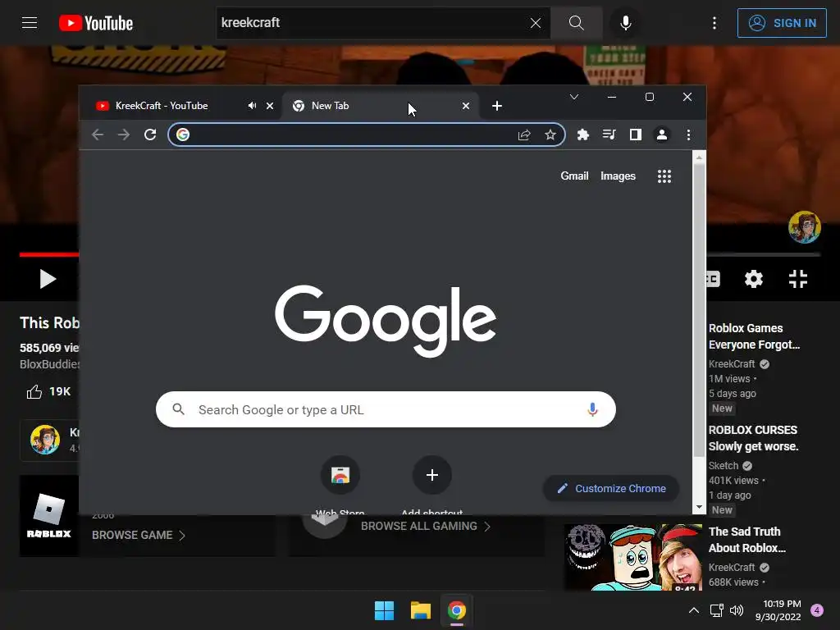Open media controls icon in toolbar
The height and width of the screenshot is (630, 840).
tap(609, 135)
